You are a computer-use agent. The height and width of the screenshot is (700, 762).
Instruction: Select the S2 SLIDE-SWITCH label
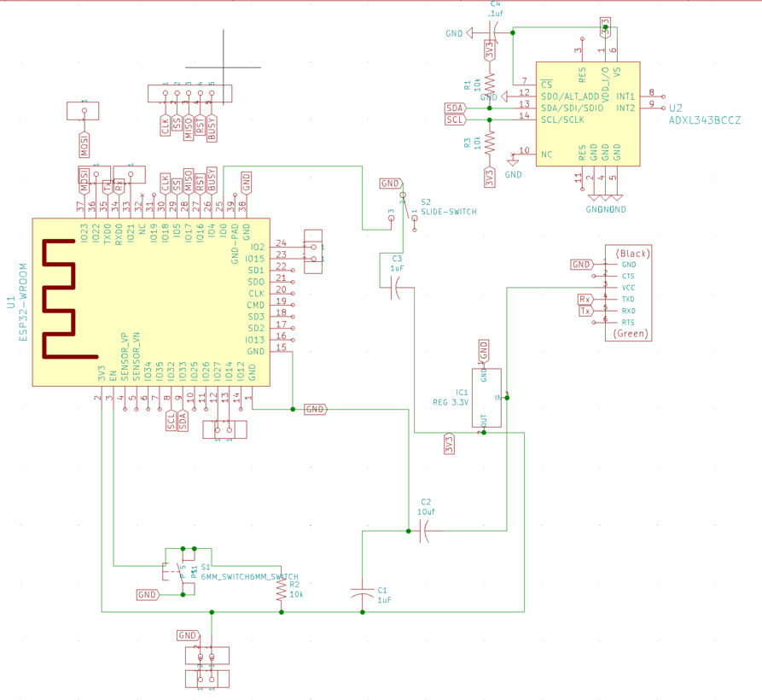(449, 207)
